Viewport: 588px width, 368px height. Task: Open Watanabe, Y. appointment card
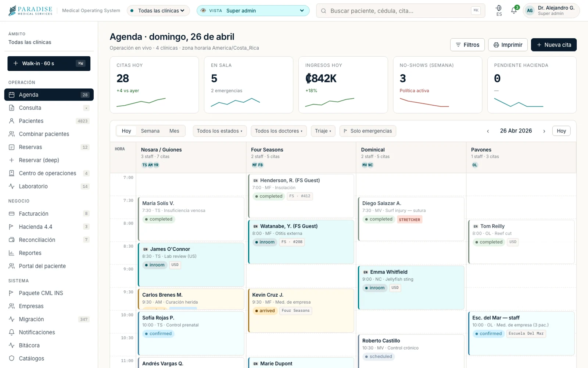tap(301, 242)
